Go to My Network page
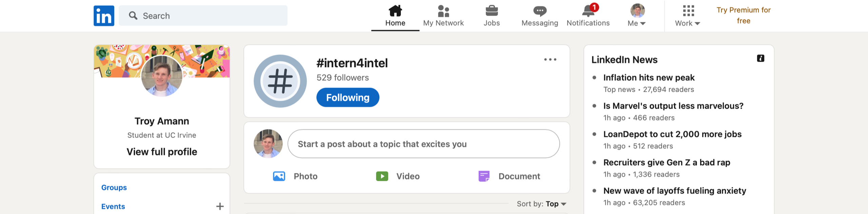The width and height of the screenshot is (868, 214). (x=443, y=16)
